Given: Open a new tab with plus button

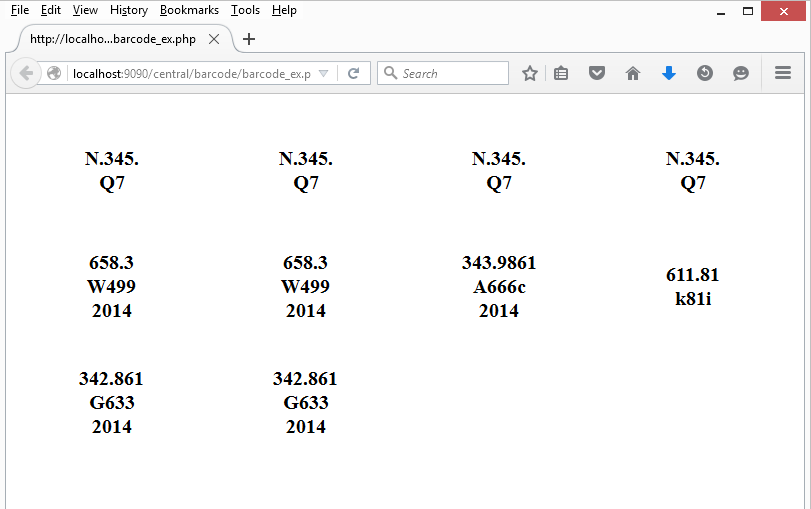Looking at the screenshot, I should click(249, 39).
